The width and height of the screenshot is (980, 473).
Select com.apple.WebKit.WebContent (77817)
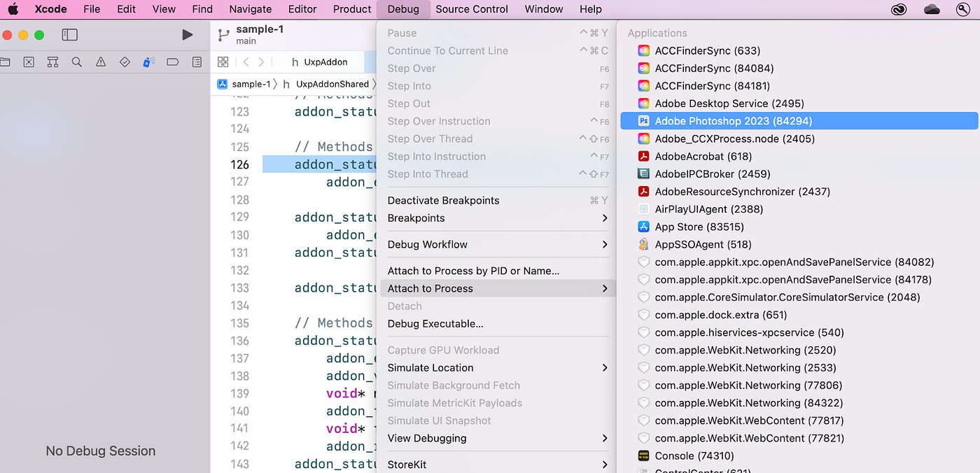(x=799, y=421)
